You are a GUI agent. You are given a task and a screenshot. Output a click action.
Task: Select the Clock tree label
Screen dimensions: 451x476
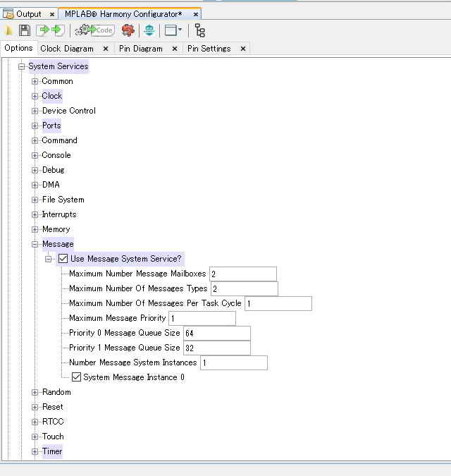pyautogui.click(x=52, y=96)
